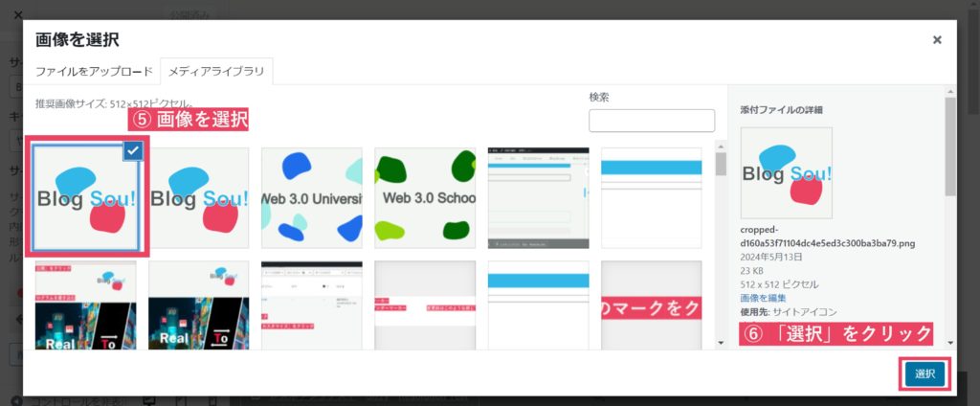This screenshot has height=406, width=980.
Task: Uncheck the checkmark on the selected Blog Sou! image
Action: click(x=133, y=149)
